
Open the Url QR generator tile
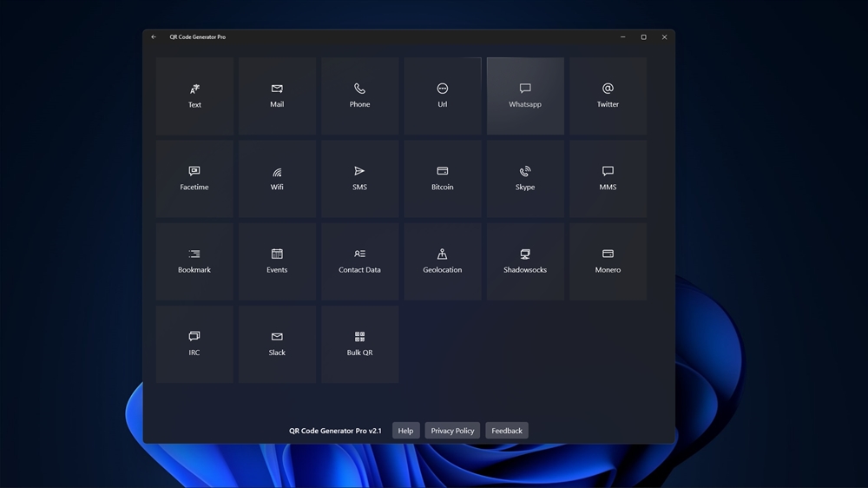click(443, 96)
